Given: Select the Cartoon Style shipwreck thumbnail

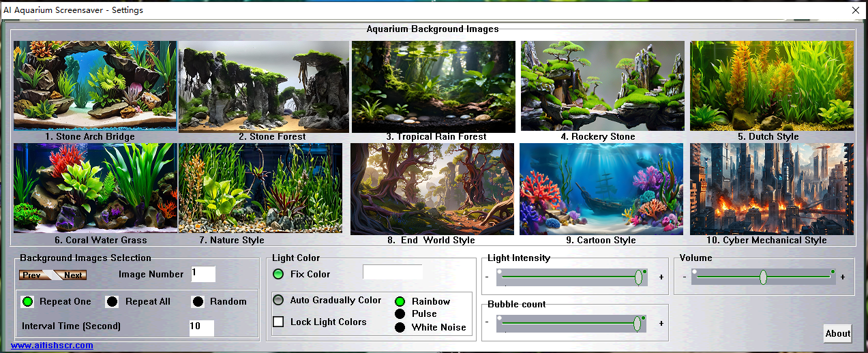Looking at the screenshot, I should pyautogui.click(x=601, y=189).
